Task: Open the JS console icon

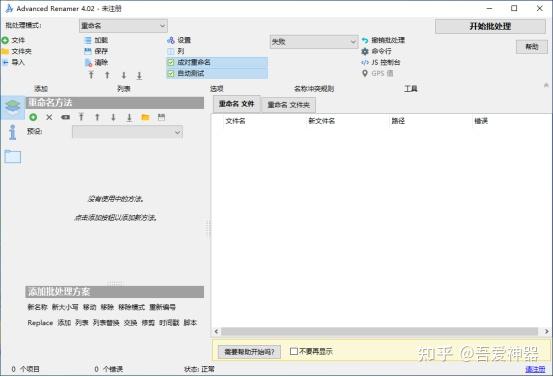Action: pos(365,62)
